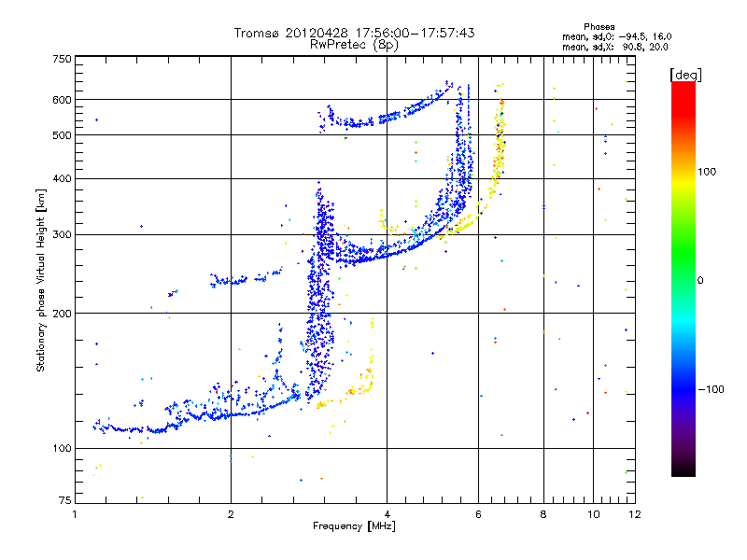Click the y-axis tick label '300'
Image resolution: width=747 pixels, height=560 pixels.
62,235
